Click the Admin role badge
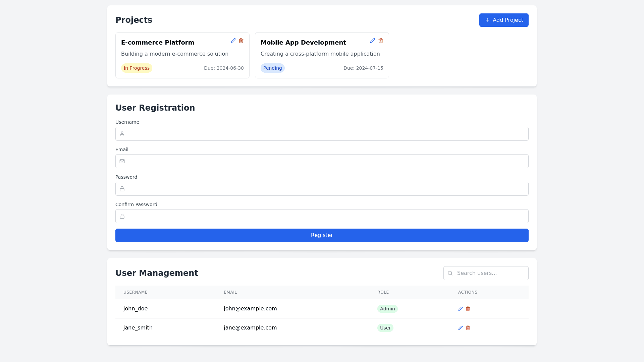 tap(387, 309)
